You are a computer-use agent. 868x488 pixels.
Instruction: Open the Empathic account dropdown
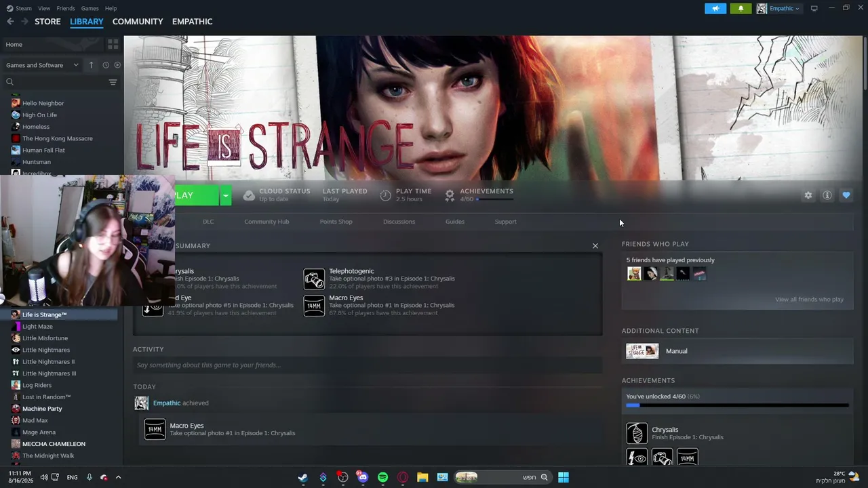click(x=778, y=8)
